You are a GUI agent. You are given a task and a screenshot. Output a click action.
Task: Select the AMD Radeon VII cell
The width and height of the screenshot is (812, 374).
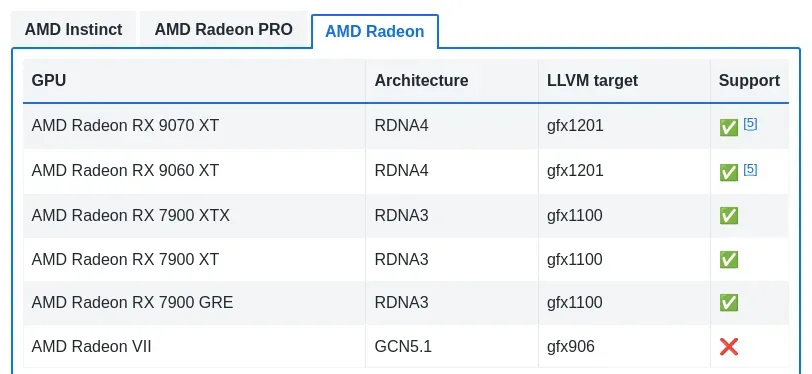[x=194, y=346]
